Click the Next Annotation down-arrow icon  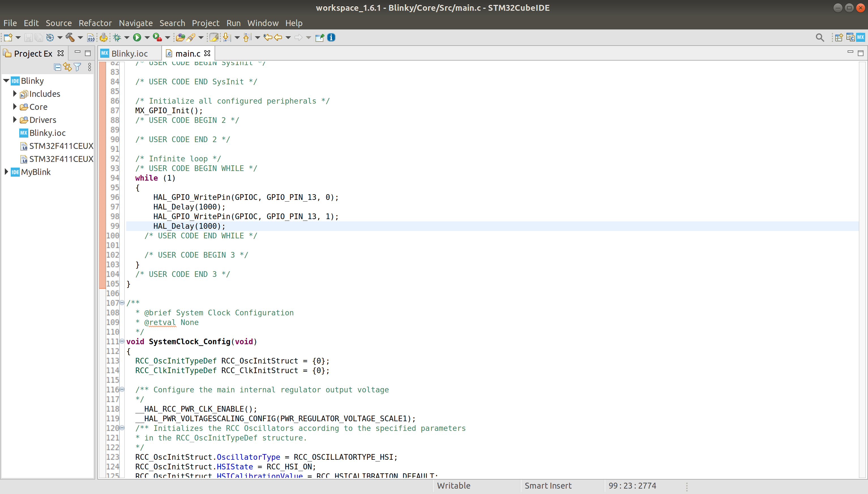point(226,37)
